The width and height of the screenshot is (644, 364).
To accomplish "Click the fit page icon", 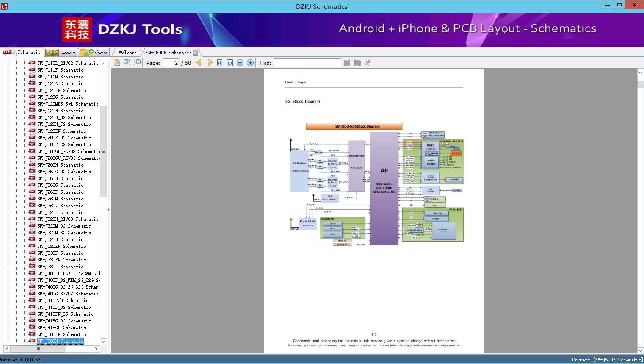I will 230,63.
